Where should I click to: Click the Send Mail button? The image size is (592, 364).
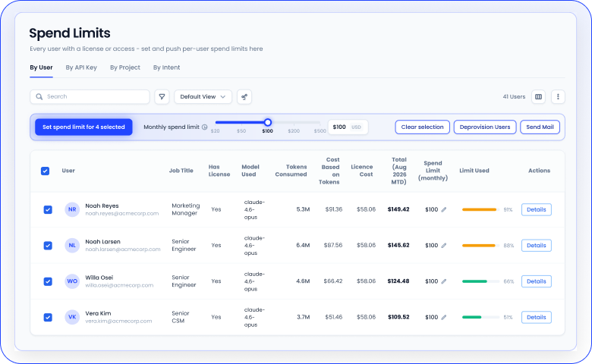point(540,127)
